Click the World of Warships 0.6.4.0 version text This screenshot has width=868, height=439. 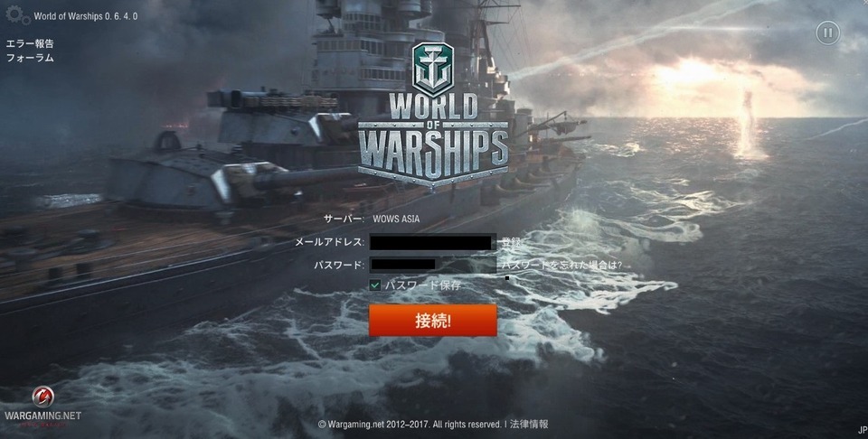pyautogui.click(x=86, y=16)
